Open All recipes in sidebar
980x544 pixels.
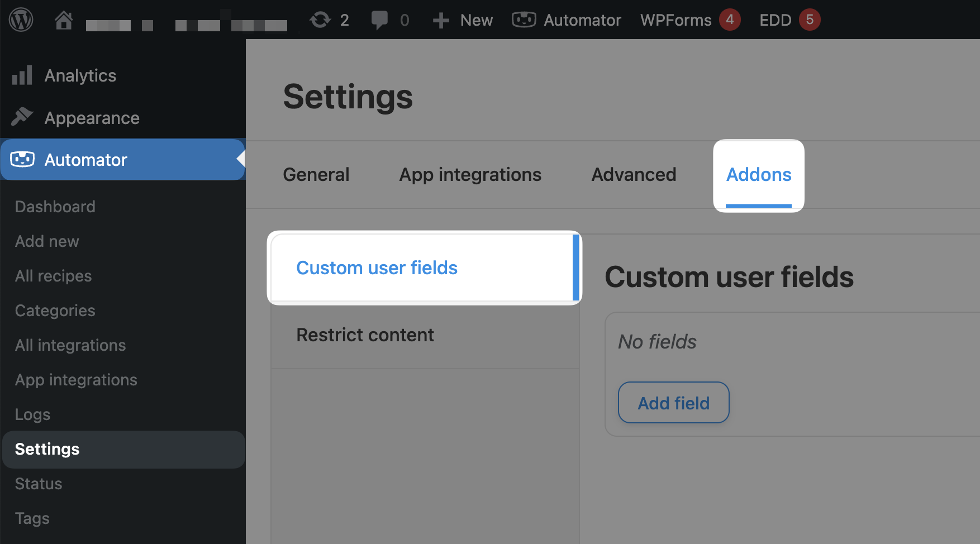coord(53,276)
